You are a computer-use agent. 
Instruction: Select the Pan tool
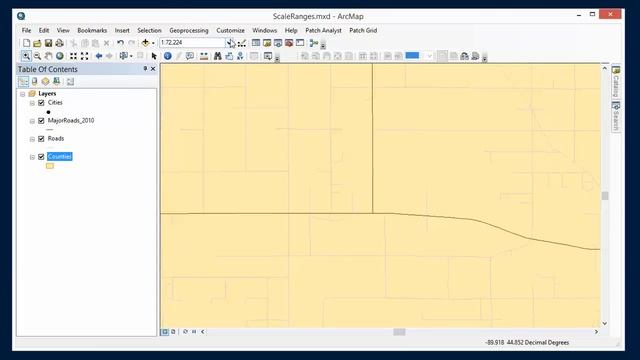[x=48, y=56]
